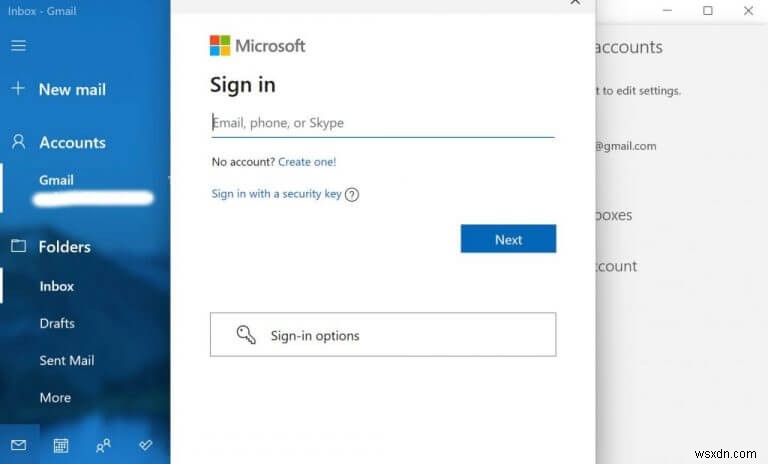Maximize the Mail window
Screen dimensions: 768x464
pos(708,10)
